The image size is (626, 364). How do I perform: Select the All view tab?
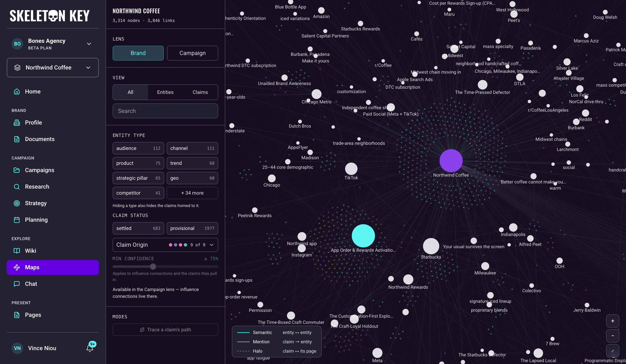click(130, 92)
